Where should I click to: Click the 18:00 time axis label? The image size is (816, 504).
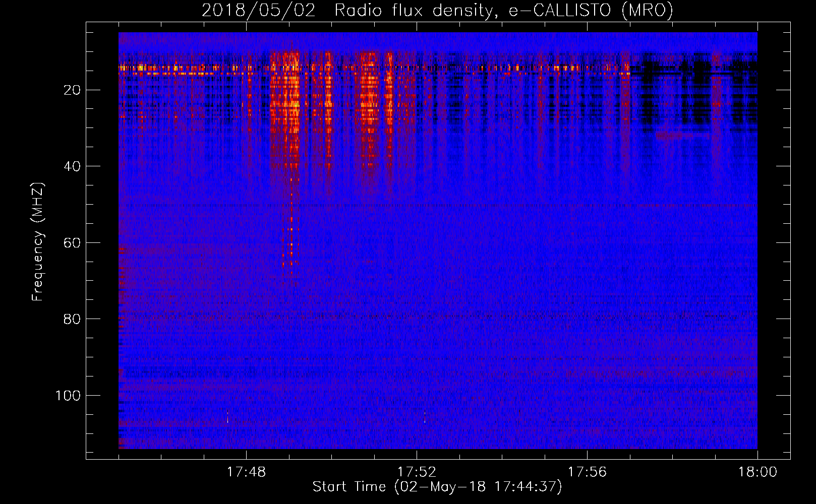pyautogui.click(x=757, y=472)
